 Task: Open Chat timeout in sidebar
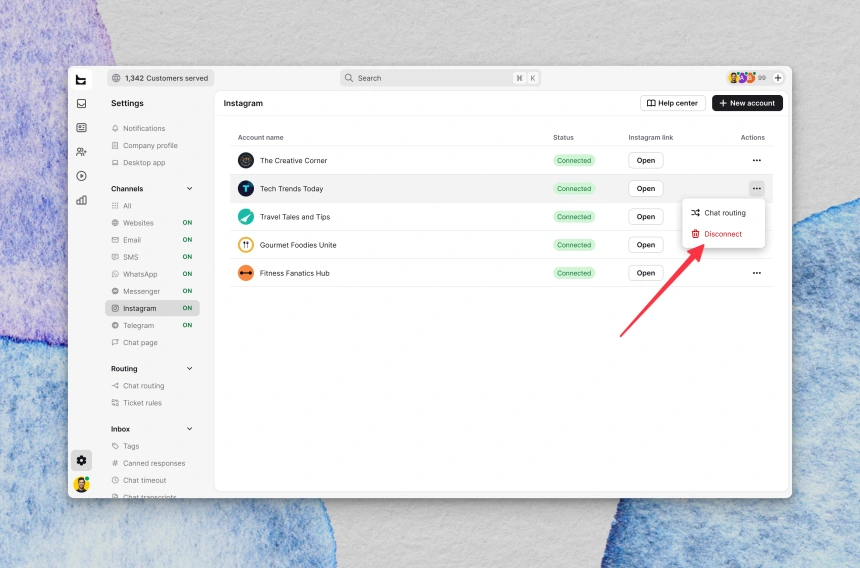tap(139, 480)
